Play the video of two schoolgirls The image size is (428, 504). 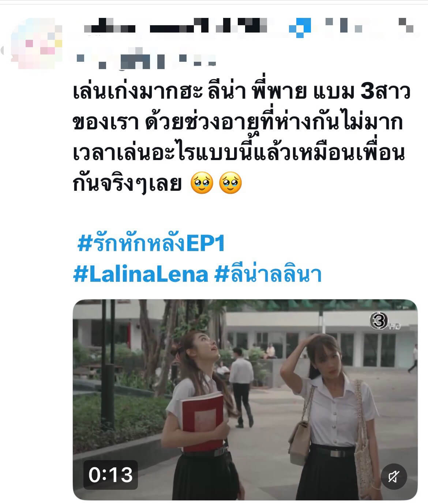[245, 400]
